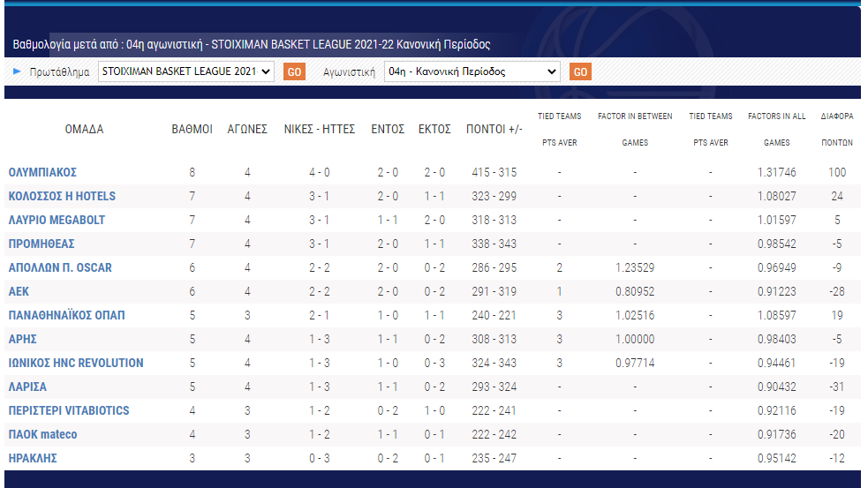Click the ΟΜΑΔΑ column header
The width and height of the screenshot is (868, 488).
point(84,129)
